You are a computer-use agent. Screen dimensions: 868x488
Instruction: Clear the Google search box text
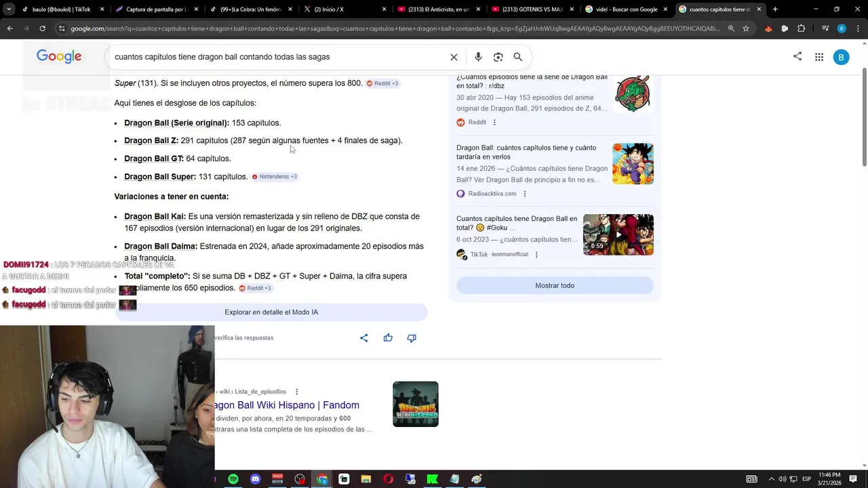pos(454,57)
